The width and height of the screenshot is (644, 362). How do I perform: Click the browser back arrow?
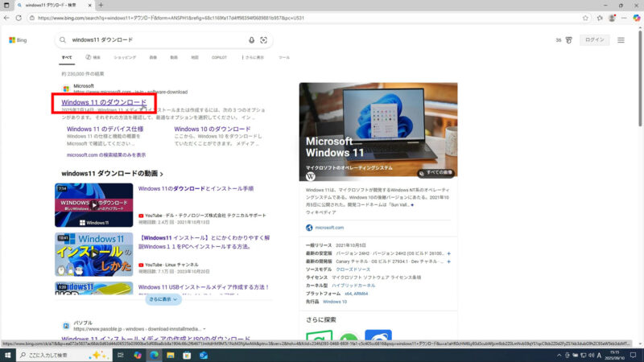point(7,17)
